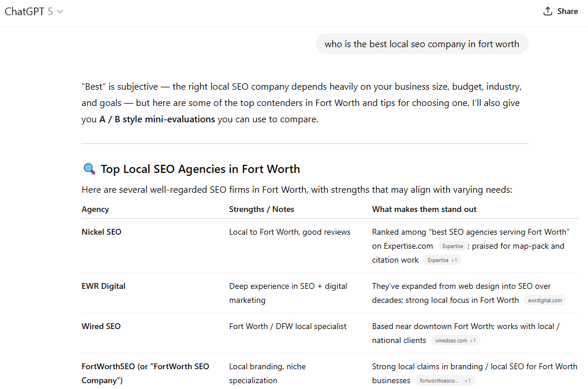This screenshot has width=588, height=389.
Task: Click the magnifying glass emoji in the heading
Action: click(x=88, y=168)
